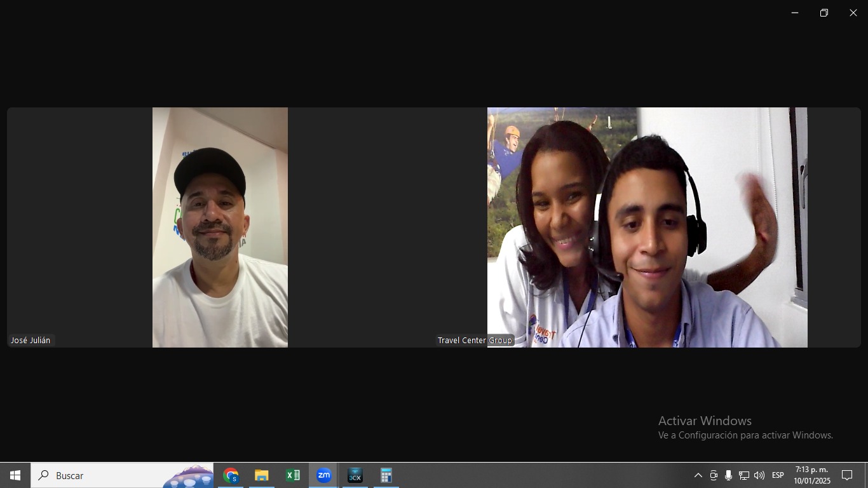Open the Zoom app in the taskbar
868x488 pixels.
[323, 475]
